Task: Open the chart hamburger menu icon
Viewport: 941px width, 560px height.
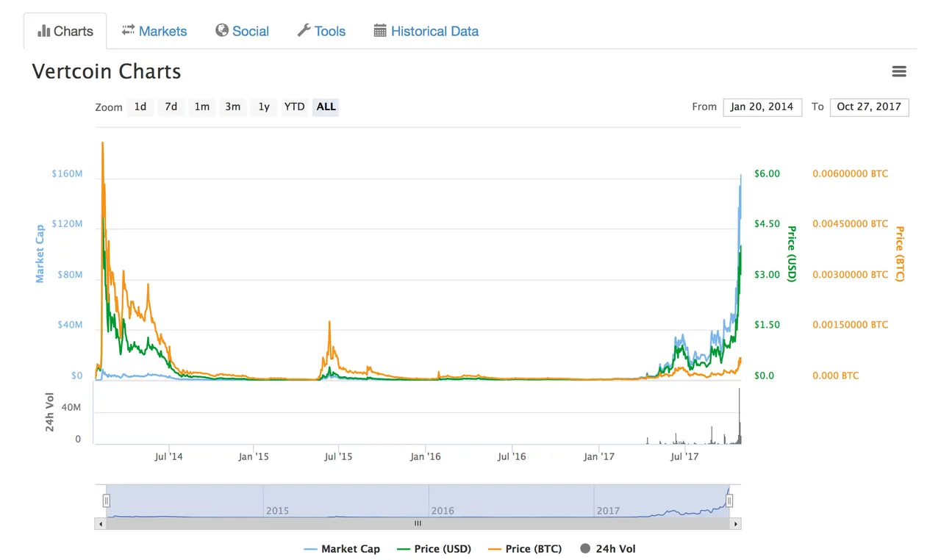Action: [x=898, y=71]
